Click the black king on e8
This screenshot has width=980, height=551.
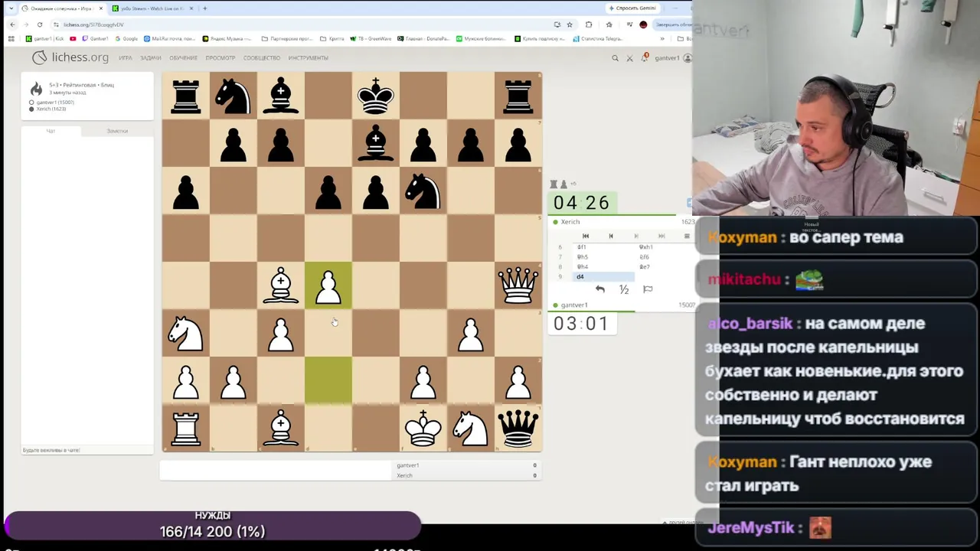click(376, 96)
